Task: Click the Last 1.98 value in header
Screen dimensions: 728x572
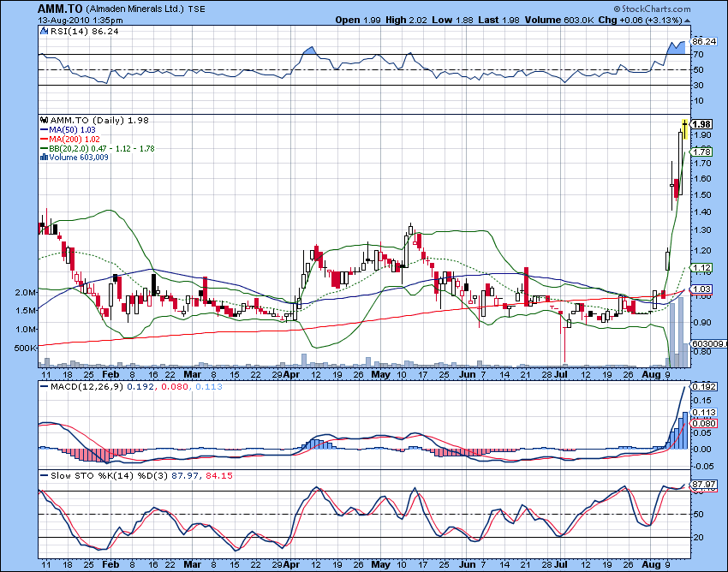Action: [498, 20]
